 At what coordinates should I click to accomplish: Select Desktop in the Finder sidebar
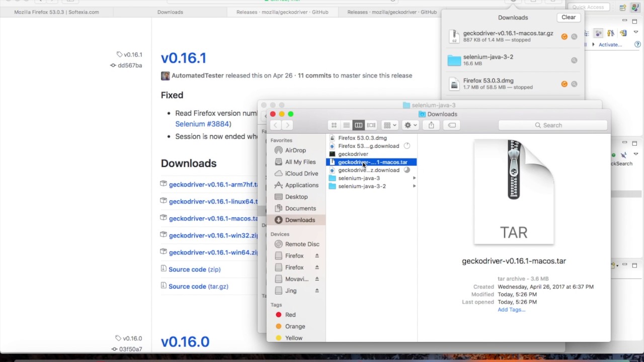[x=296, y=197]
